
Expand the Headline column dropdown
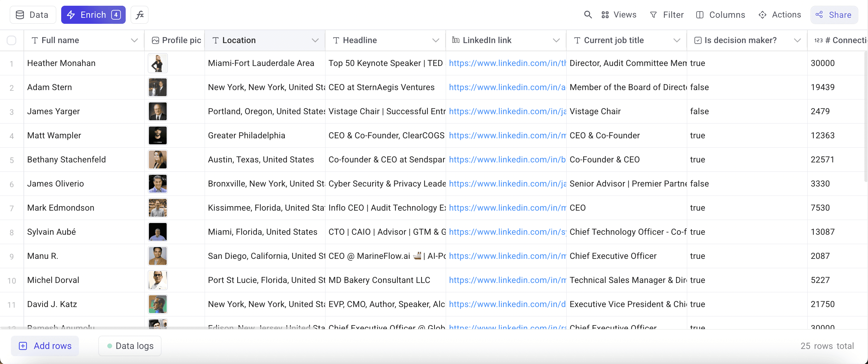coord(436,40)
